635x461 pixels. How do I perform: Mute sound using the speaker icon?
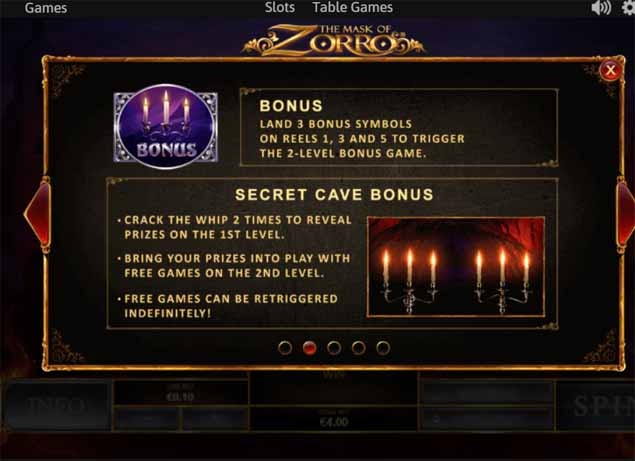click(601, 8)
